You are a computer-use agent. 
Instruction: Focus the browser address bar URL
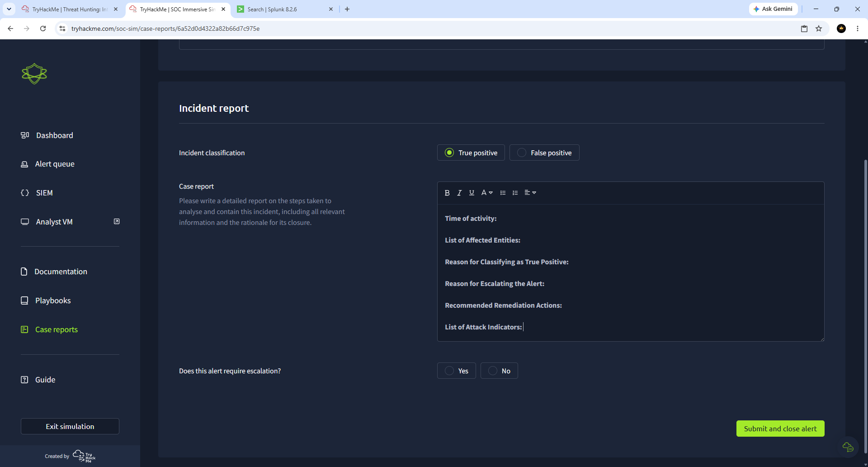tap(165, 29)
